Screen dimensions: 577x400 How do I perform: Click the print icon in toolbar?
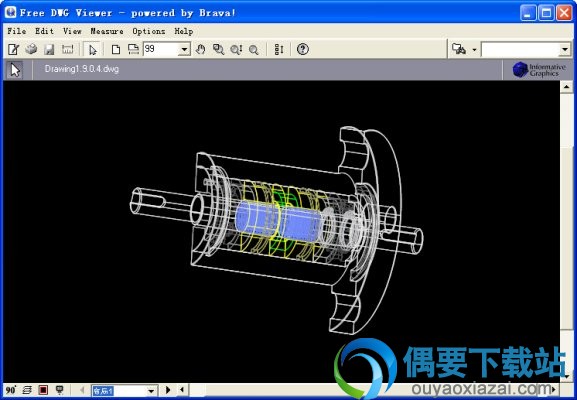31,49
